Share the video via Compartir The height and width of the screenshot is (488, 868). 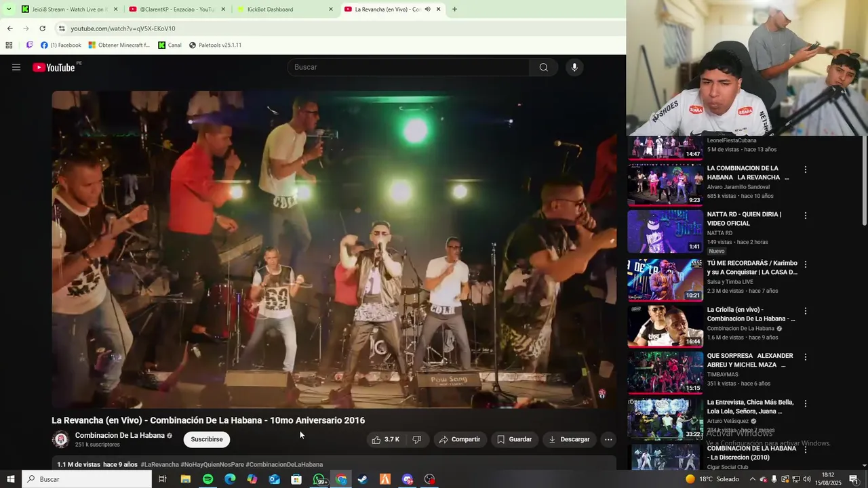pyautogui.click(x=460, y=439)
